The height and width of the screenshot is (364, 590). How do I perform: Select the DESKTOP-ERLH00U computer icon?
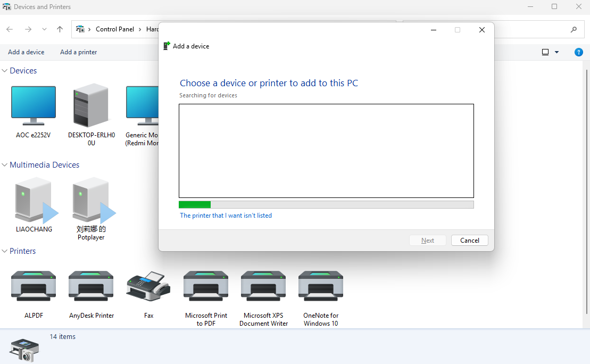coord(91,106)
